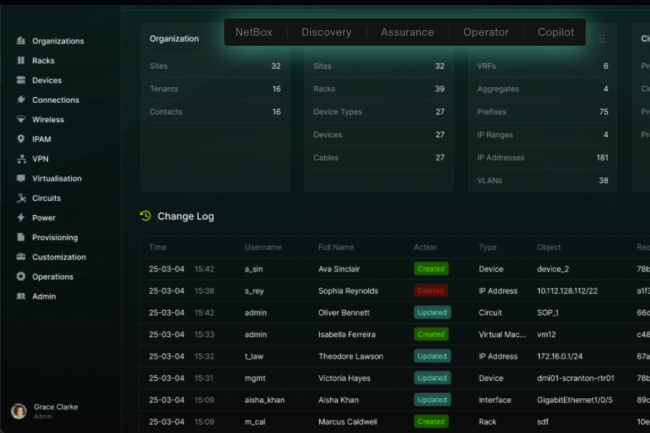Image resolution: width=650 pixels, height=433 pixels.
Task: Select the Copilot tab
Action: (x=556, y=32)
